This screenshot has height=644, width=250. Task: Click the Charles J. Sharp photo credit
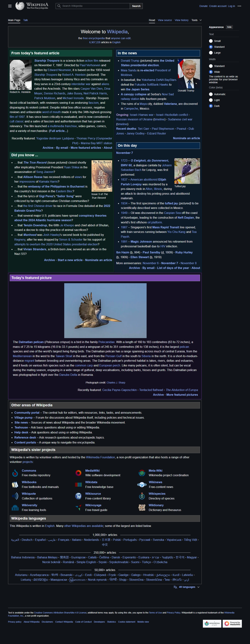click(x=116, y=383)
